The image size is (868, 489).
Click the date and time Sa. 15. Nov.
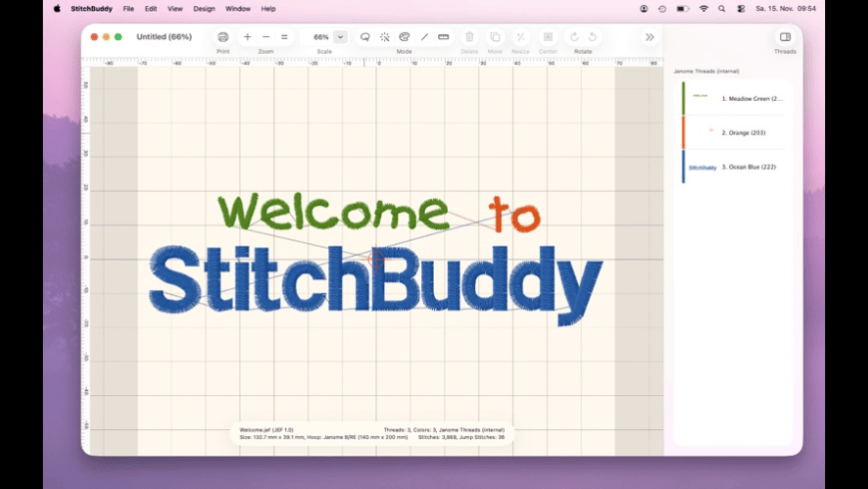click(x=786, y=9)
